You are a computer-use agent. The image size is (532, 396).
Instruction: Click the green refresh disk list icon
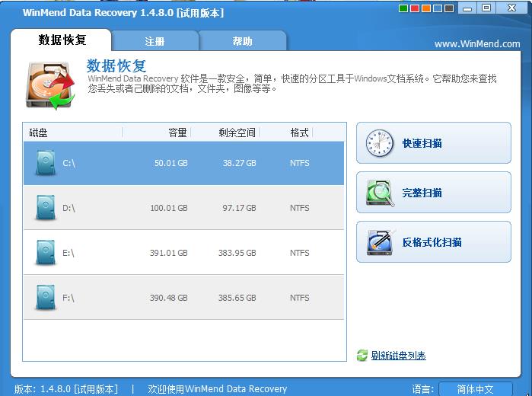point(362,356)
